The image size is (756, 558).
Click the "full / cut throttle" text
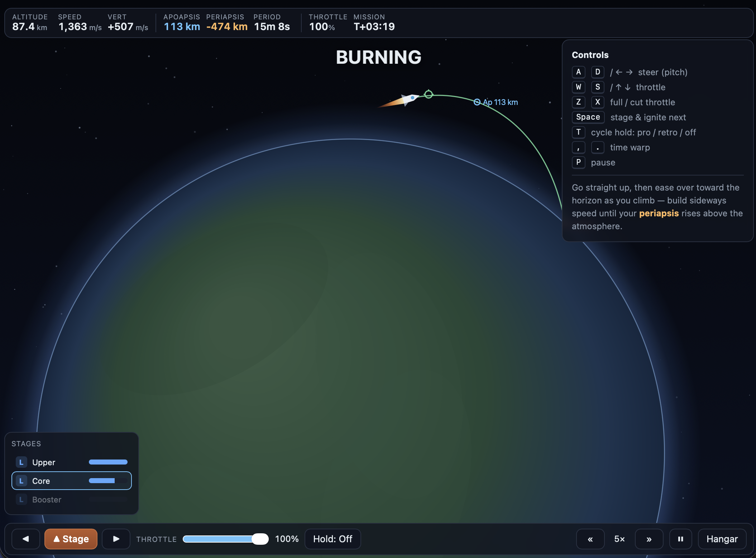642,102
